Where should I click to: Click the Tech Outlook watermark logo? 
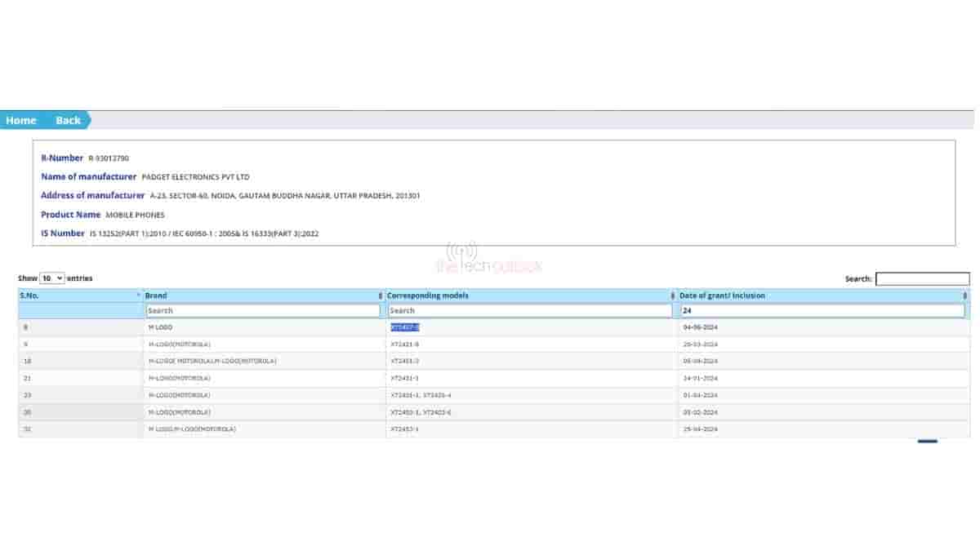coord(488,259)
